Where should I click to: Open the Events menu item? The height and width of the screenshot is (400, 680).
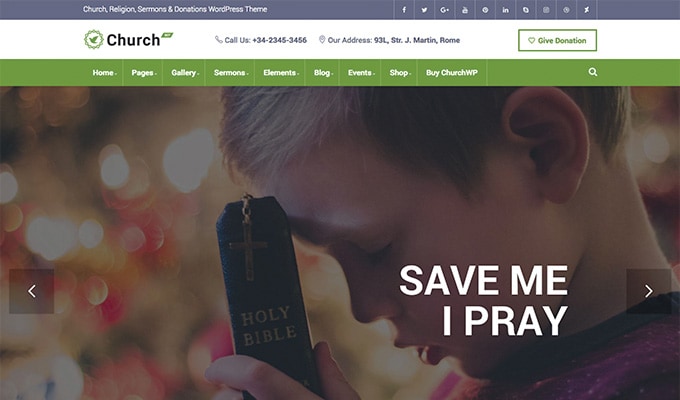pos(361,72)
